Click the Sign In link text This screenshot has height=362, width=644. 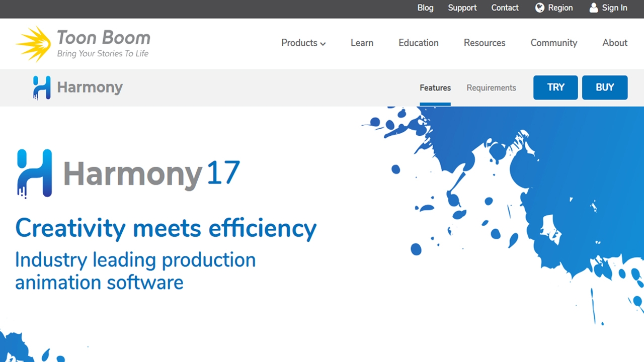coord(614,8)
